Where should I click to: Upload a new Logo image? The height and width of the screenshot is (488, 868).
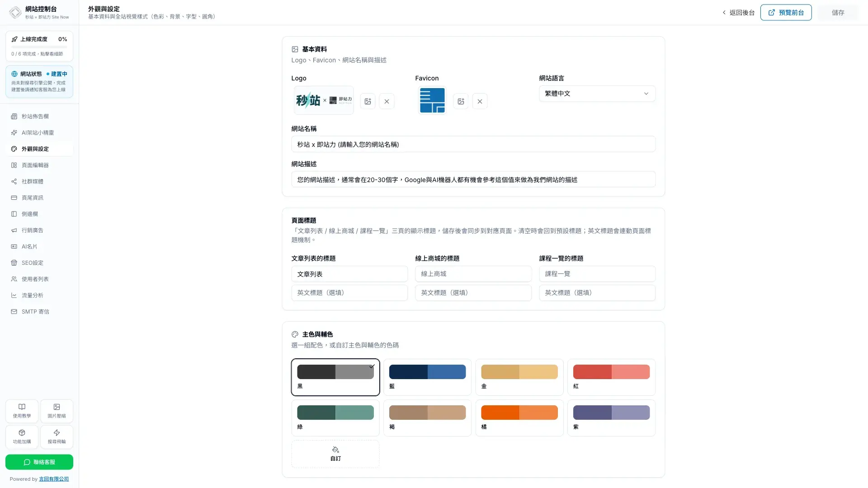pos(368,101)
